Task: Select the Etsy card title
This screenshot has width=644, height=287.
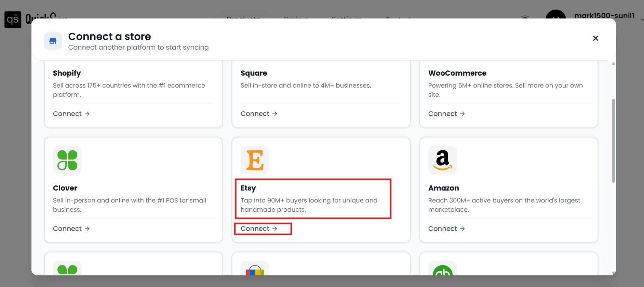Action: click(x=248, y=188)
